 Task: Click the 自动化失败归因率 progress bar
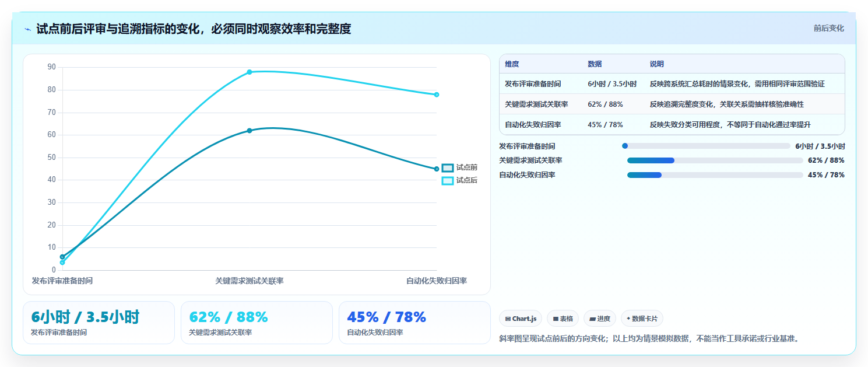(715, 175)
